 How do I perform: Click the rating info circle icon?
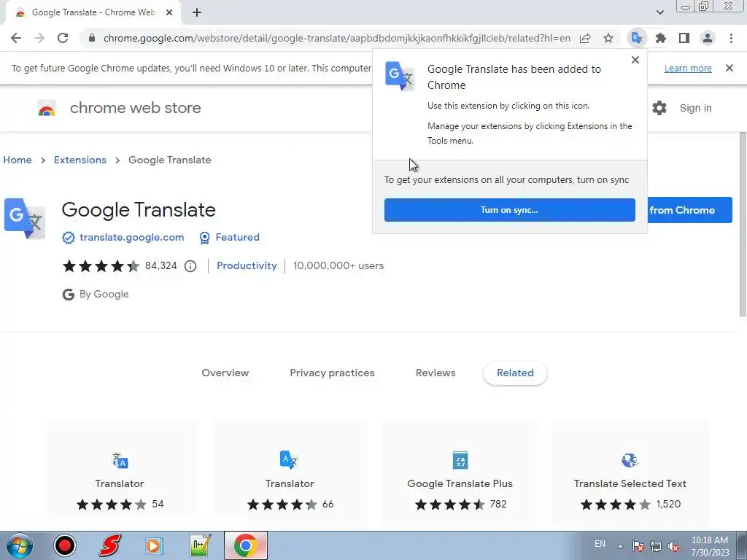click(x=190, y=266)
